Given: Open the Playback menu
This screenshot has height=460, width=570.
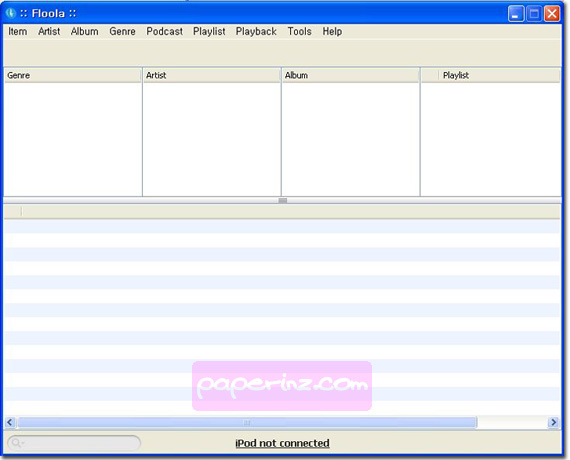Looking at the screenshot, I should coord(256,32).
